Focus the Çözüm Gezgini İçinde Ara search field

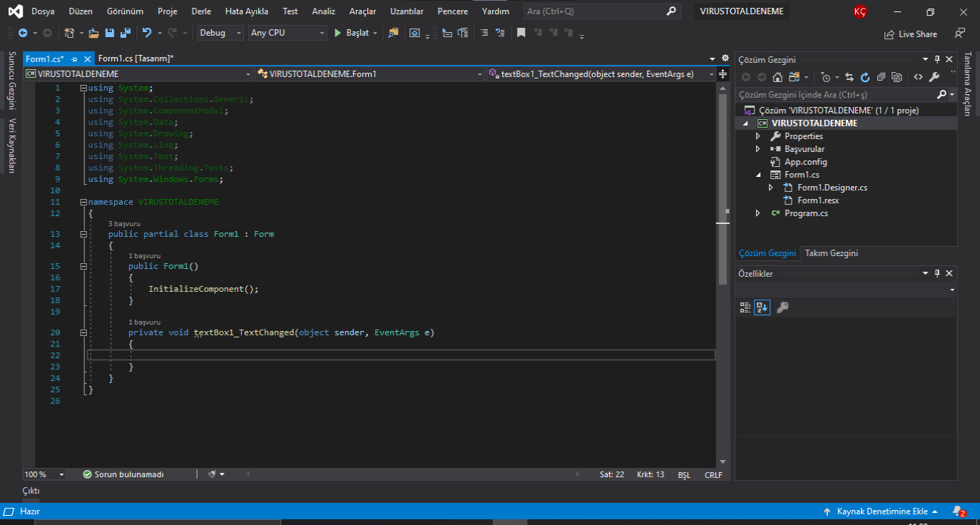pos(836,94)
